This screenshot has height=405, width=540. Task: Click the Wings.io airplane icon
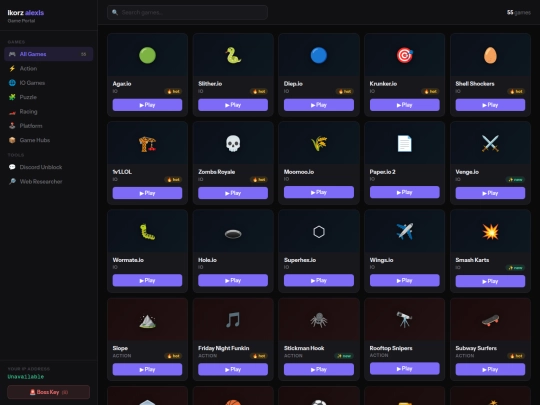tap(405, 231)
